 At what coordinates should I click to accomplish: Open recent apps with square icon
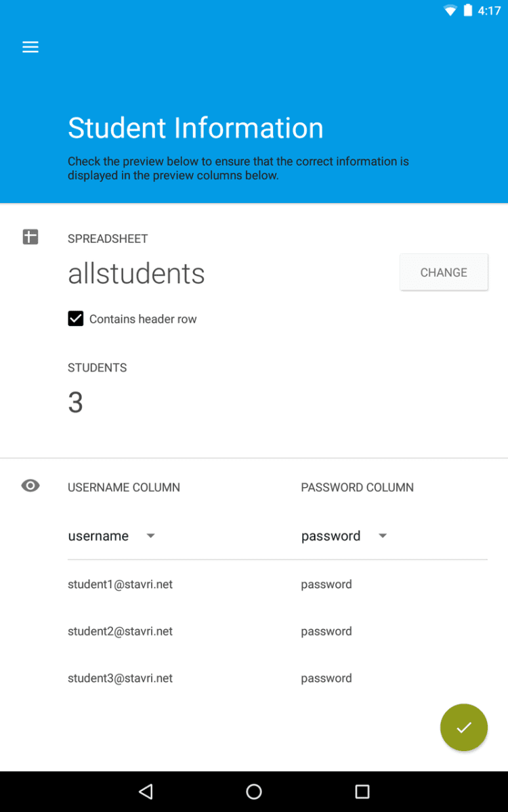362,791
